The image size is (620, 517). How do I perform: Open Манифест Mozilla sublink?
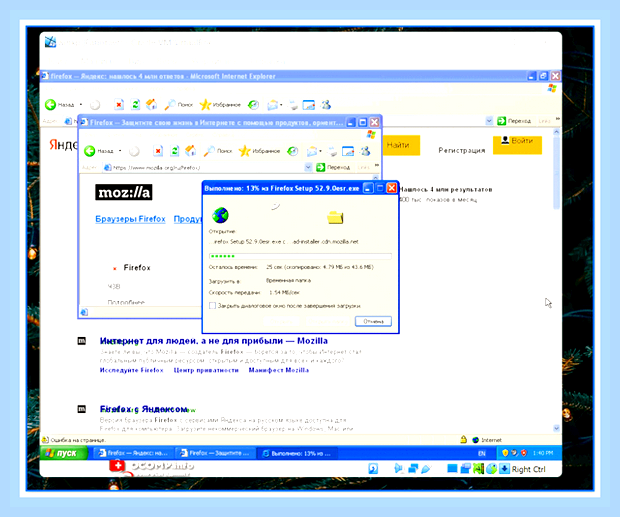coord(278,370)
